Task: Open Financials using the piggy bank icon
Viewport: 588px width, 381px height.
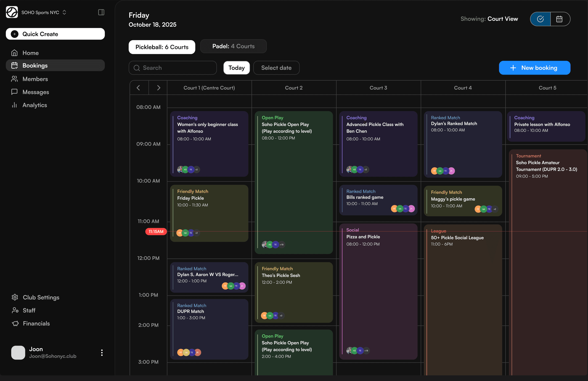Action: (15, 323)
